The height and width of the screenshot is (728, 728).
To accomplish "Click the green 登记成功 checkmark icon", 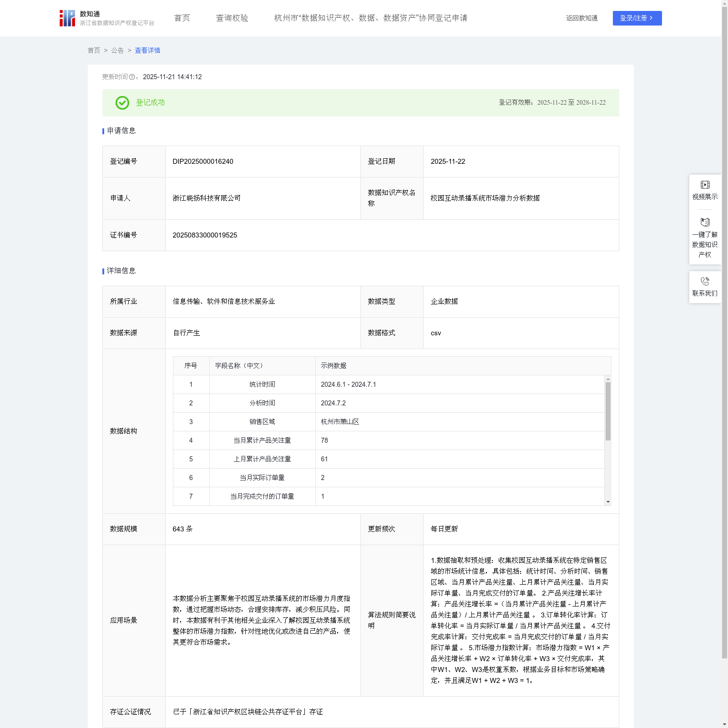I will tap(122, 103).
